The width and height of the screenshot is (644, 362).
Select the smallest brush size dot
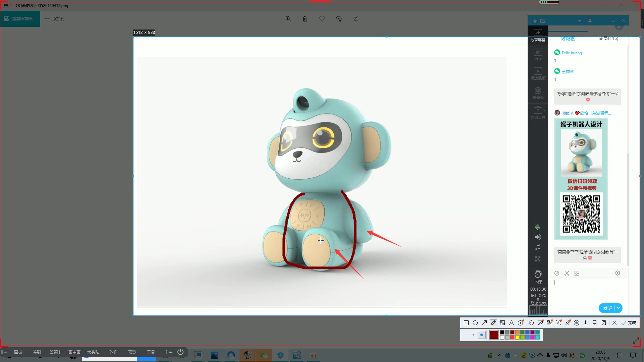(465, 335)
